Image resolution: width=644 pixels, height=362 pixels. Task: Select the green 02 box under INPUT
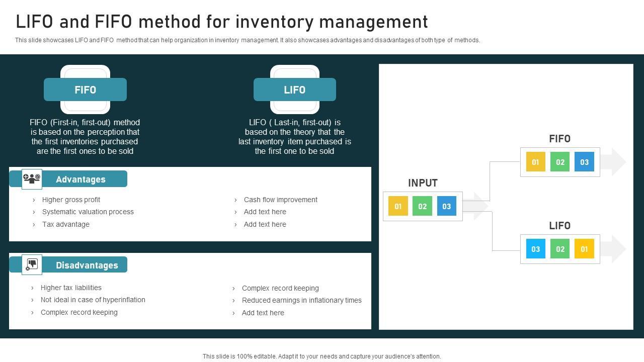[422, 206]
